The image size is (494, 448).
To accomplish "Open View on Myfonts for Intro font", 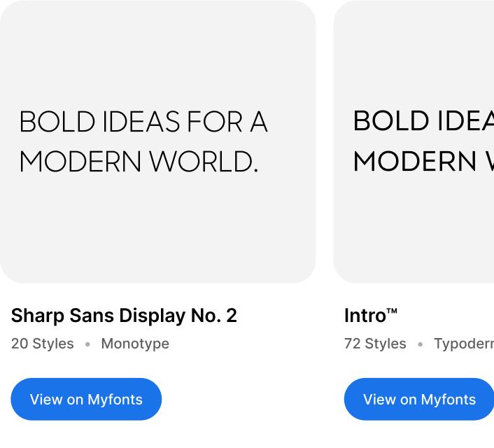I will tap(419, 399).
